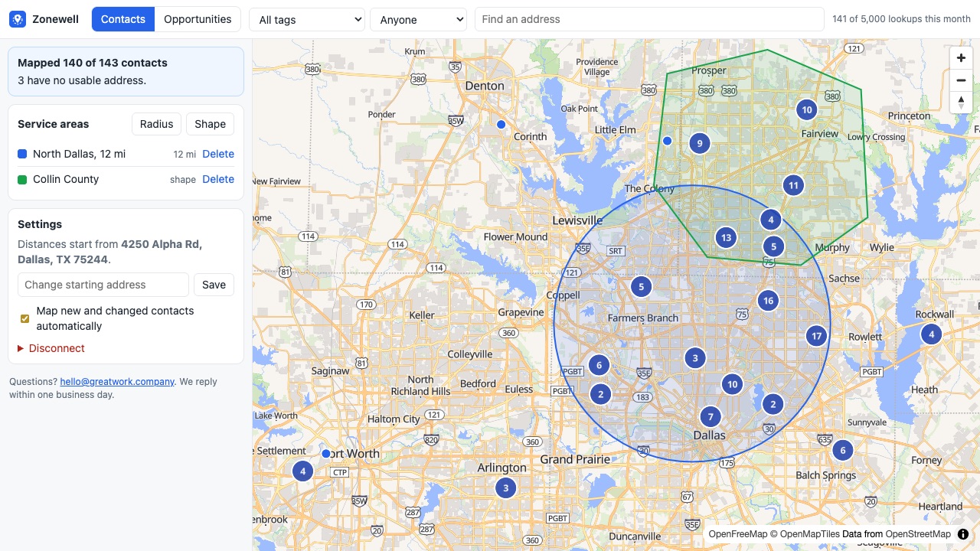Zoom in on the map
The image size is (980, 551).
tap(961, 58)
